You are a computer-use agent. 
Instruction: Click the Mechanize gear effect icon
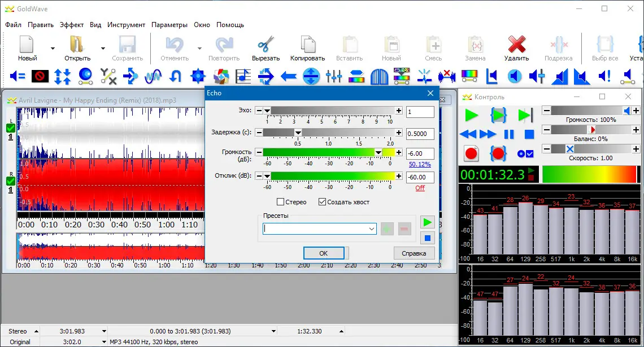(197, 76)
